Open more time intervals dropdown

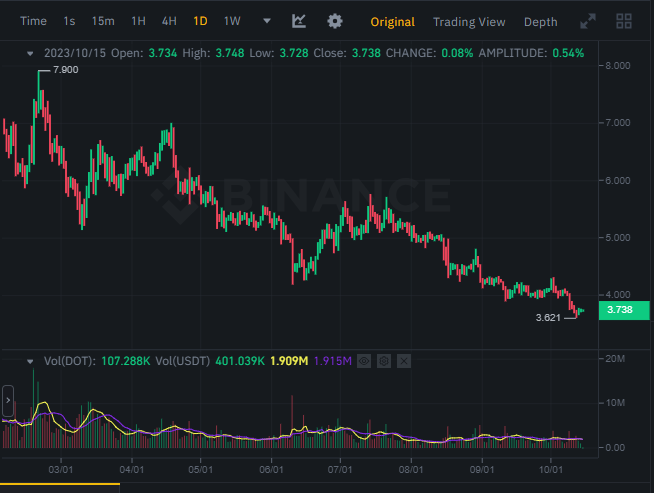[x=267, y=21]
